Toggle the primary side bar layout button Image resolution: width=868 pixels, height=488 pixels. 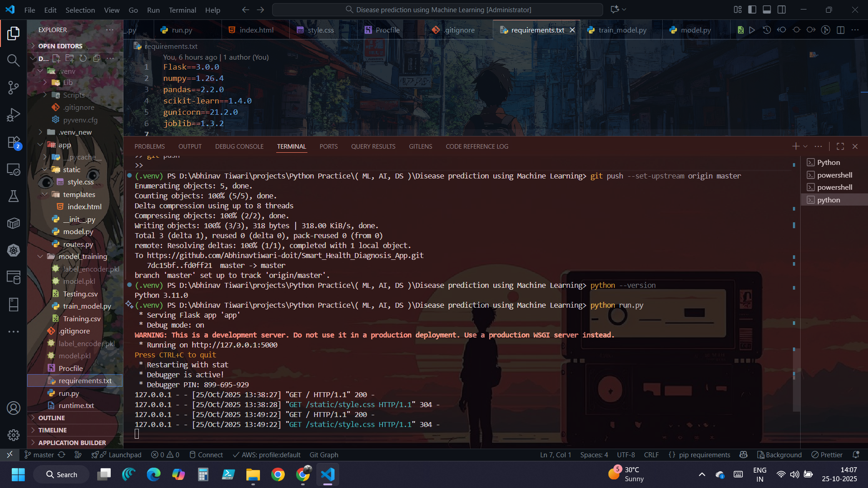click(x=752, y=9)
